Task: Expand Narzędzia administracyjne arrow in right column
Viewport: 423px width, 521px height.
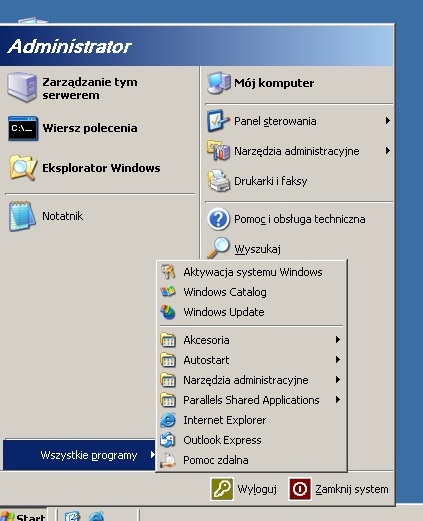Action: click(x=388, y=151)
